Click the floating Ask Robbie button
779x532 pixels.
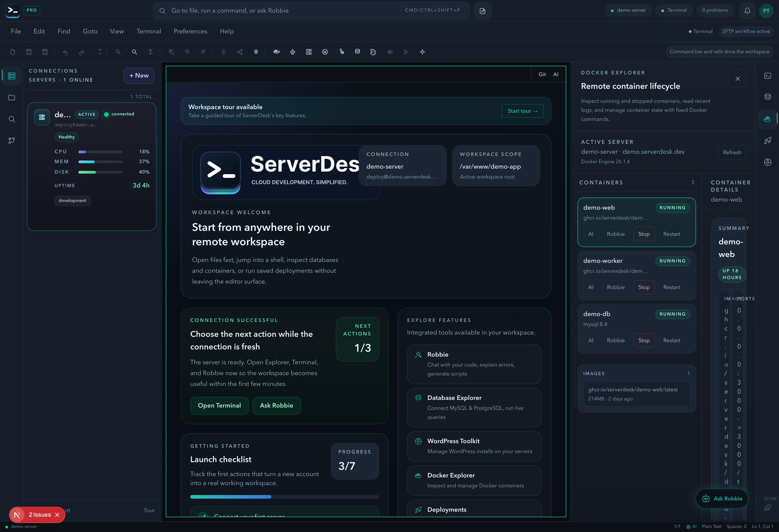(722, 499)
